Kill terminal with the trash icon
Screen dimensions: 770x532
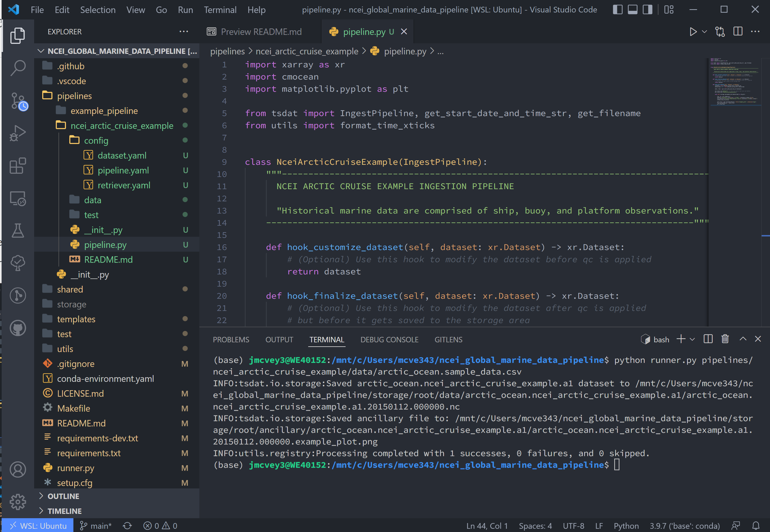click(724, 339)
